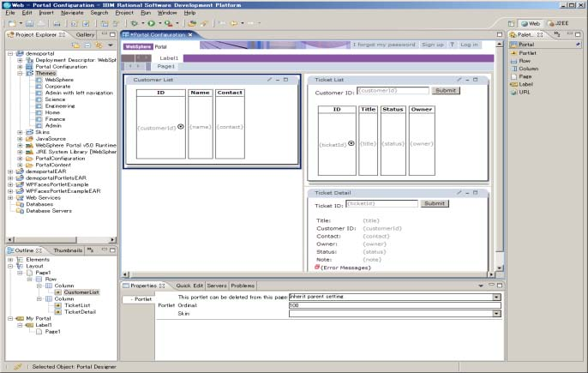Open the Project menu
588x373 pixels.
point(124,13)
